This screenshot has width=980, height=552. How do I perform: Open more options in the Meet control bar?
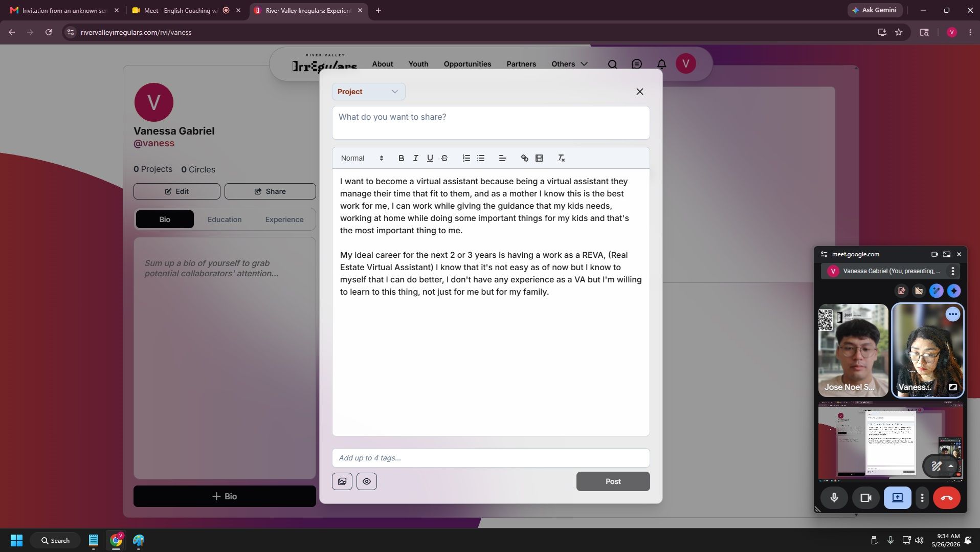click(x=922, y=498)
